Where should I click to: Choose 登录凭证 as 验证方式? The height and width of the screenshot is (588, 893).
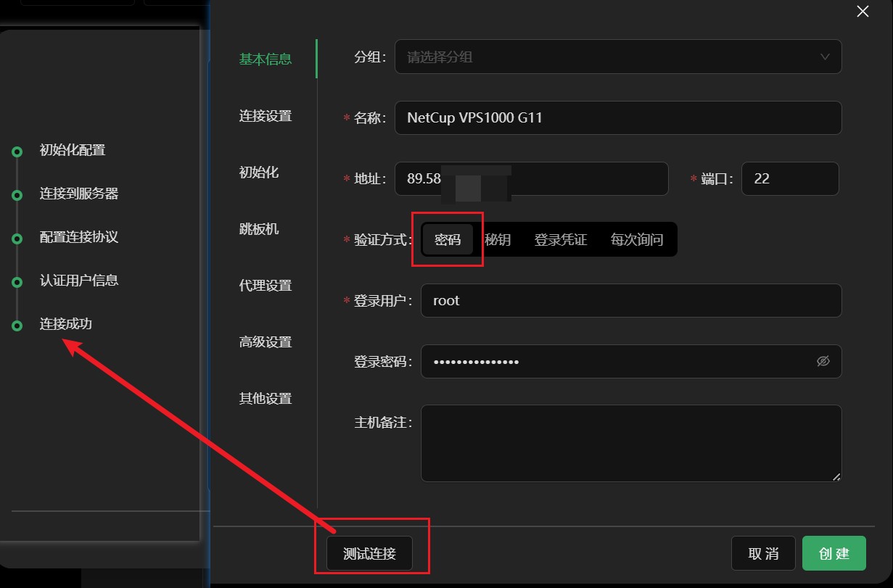(x=560, y=239)
